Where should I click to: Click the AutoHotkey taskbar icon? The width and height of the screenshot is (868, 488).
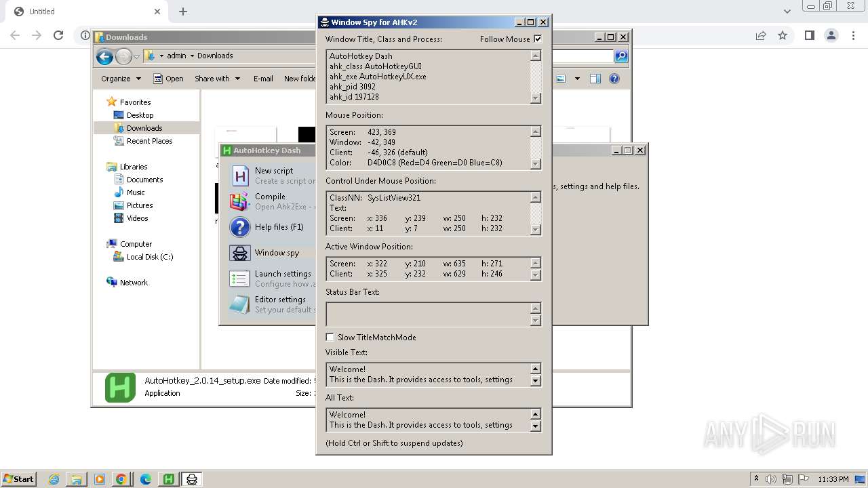point(168,479)
